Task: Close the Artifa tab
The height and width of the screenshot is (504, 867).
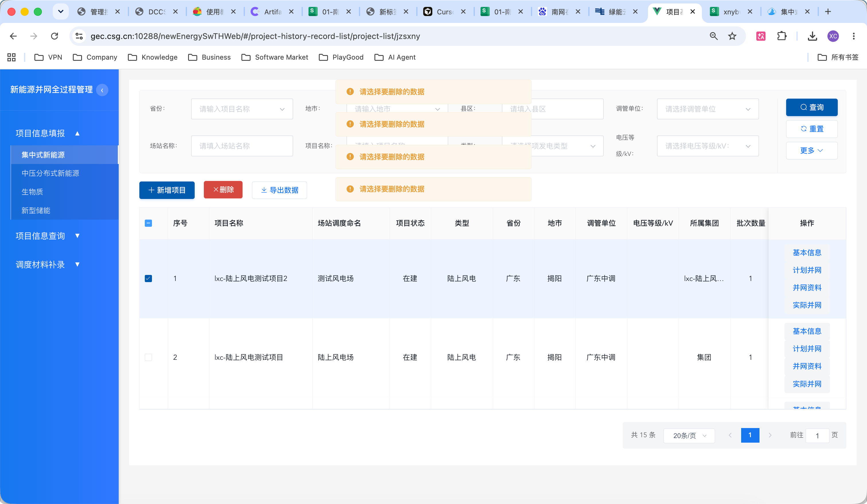Action: pyautogui.click(x=291, y=12)
